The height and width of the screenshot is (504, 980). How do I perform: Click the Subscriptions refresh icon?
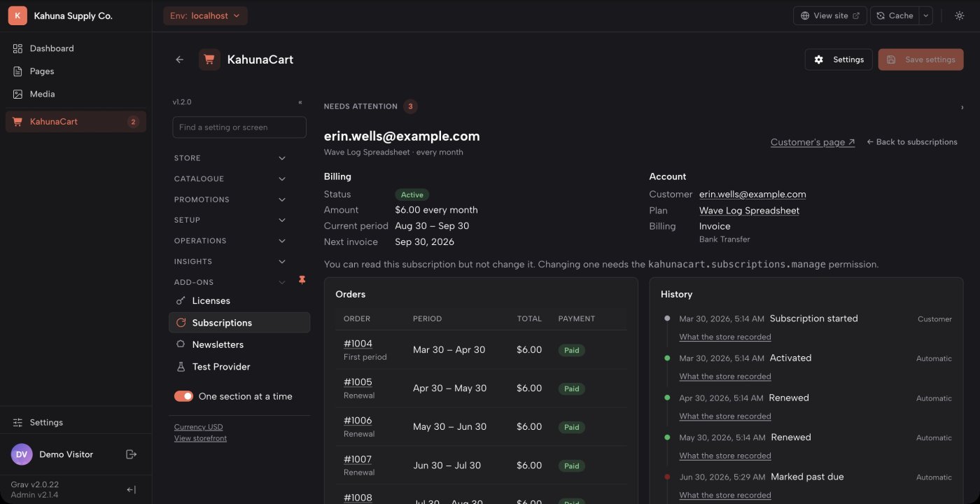(x=181, y=323)
